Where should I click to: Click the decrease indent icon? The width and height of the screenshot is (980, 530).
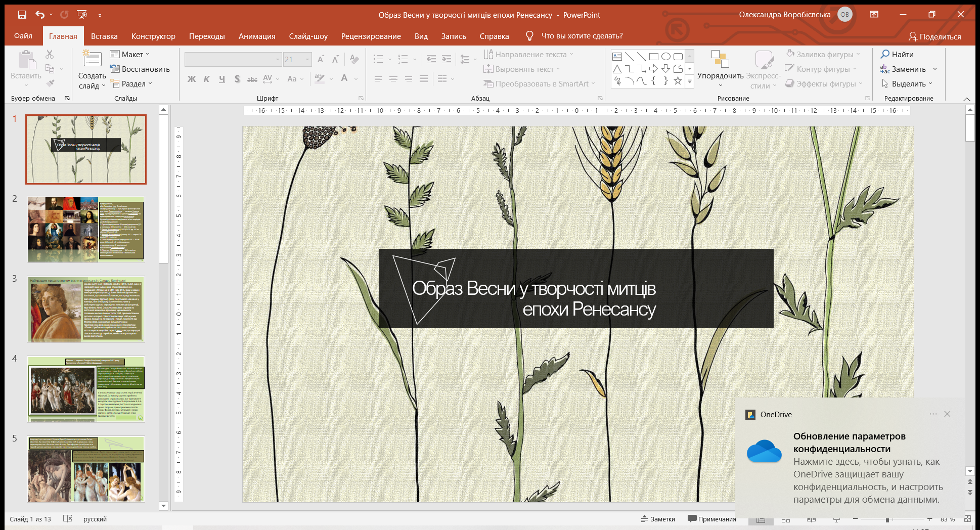(431, 60)
